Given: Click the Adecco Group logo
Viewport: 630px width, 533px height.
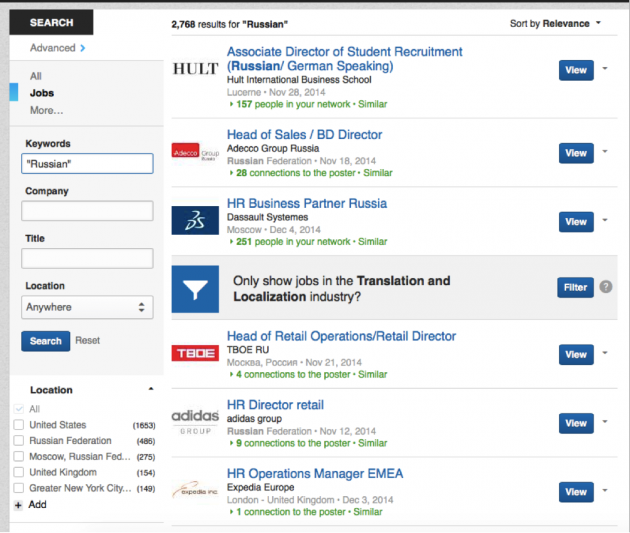Looking at the screenshot, I should (195, 153).
